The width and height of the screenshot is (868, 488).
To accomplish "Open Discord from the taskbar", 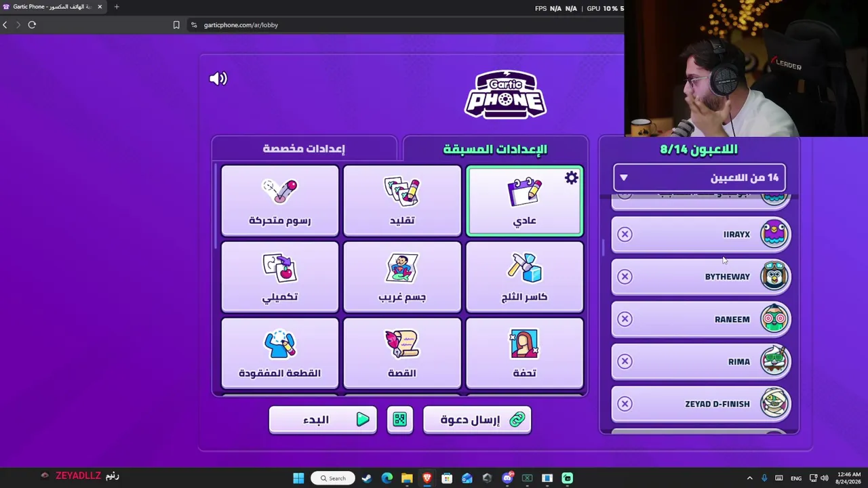I will [x=507, y=478].
